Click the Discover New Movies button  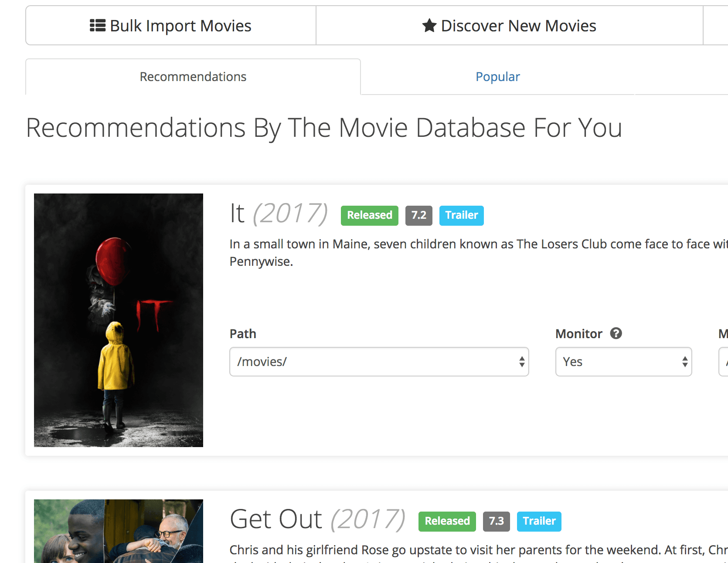click(x=509, y=26)
